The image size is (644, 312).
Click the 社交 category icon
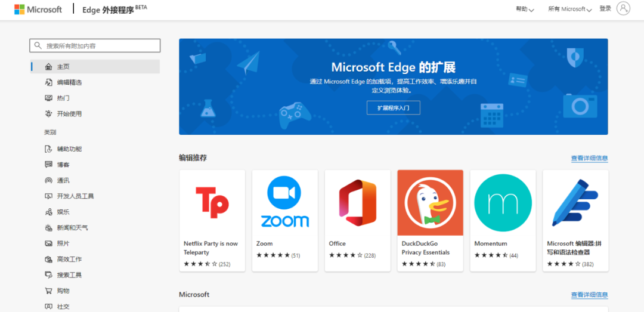(48, 306)
